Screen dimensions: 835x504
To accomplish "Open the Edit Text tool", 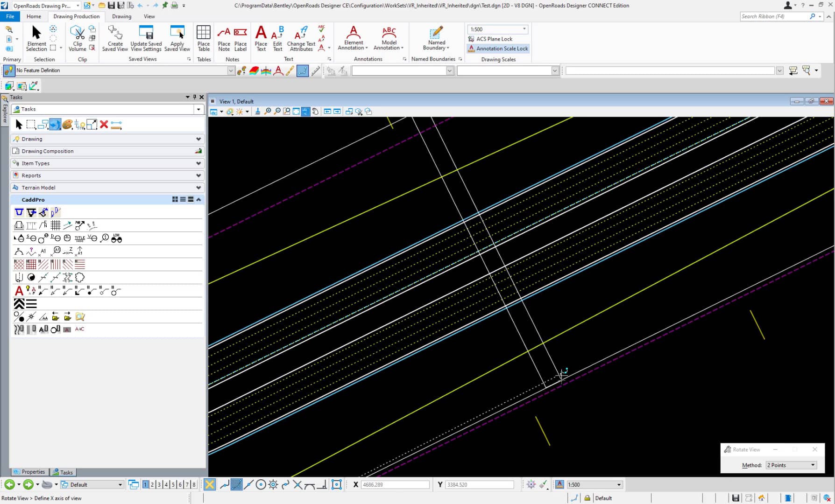I will click(277, 38).
